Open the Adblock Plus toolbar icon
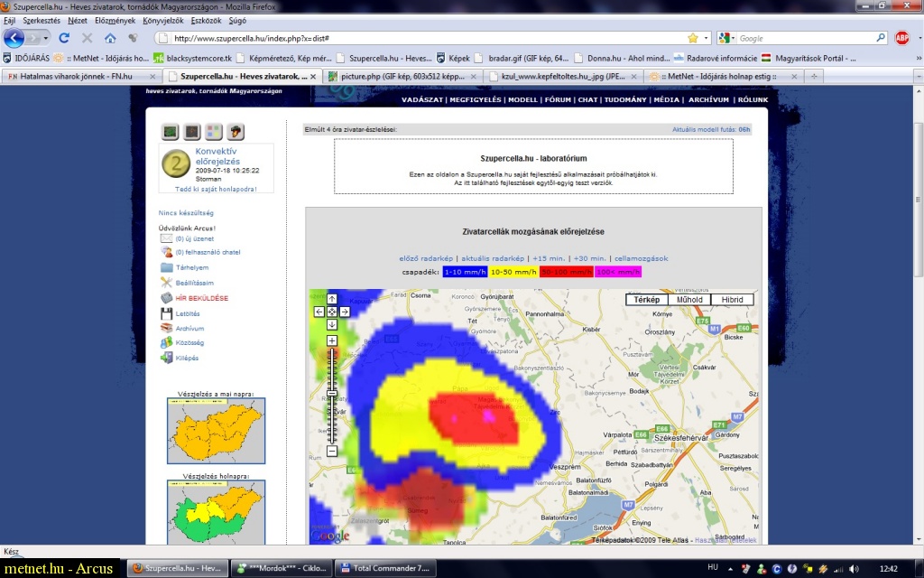The image size is (924, 578). coord(901,38)
